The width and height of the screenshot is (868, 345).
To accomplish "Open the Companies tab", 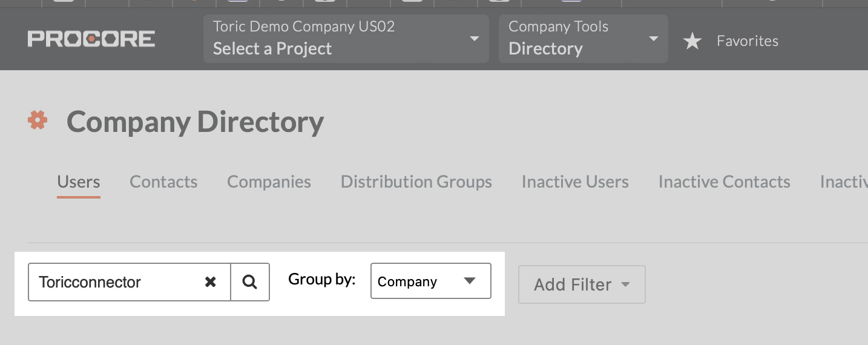I will 269,182.
